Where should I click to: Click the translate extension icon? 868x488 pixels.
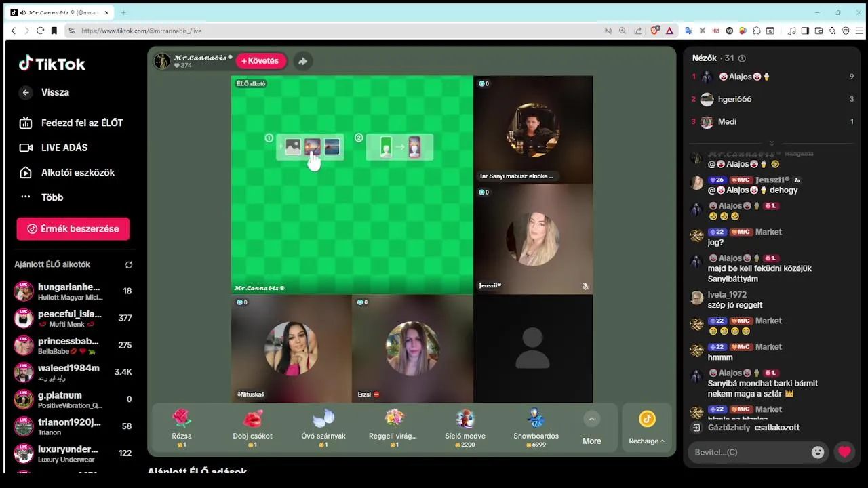click(688, 30)
